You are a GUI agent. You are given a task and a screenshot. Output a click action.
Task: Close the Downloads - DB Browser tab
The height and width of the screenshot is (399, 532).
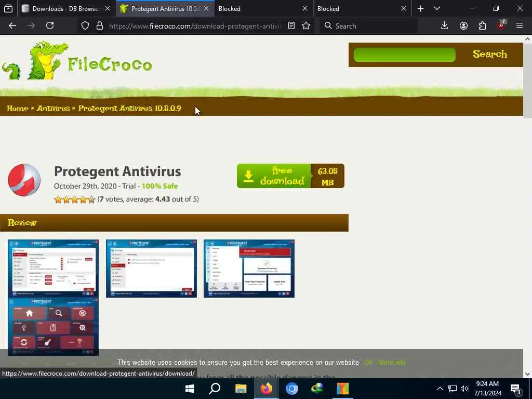108,8
